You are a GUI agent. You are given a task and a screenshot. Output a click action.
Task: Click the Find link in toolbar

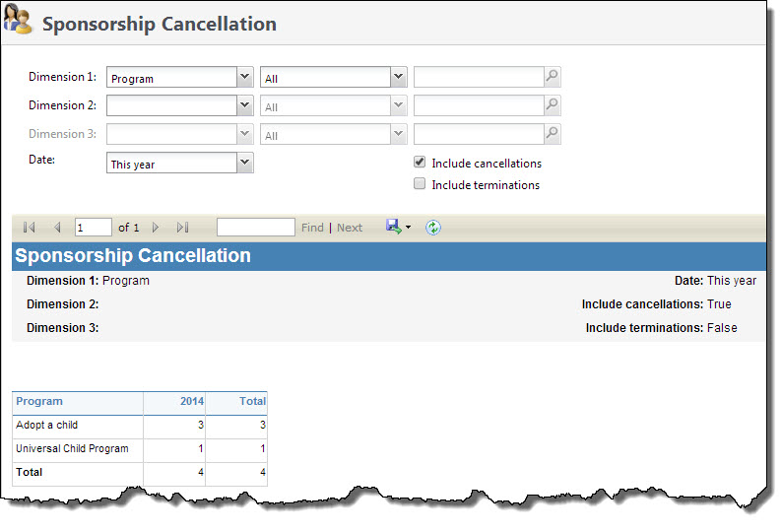point(312,228)
